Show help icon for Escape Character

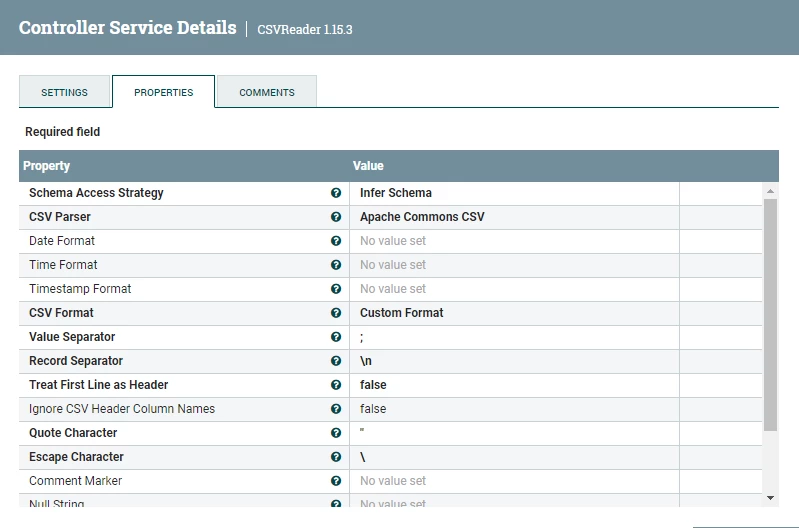pyautogui.click(x=336, y=456)
